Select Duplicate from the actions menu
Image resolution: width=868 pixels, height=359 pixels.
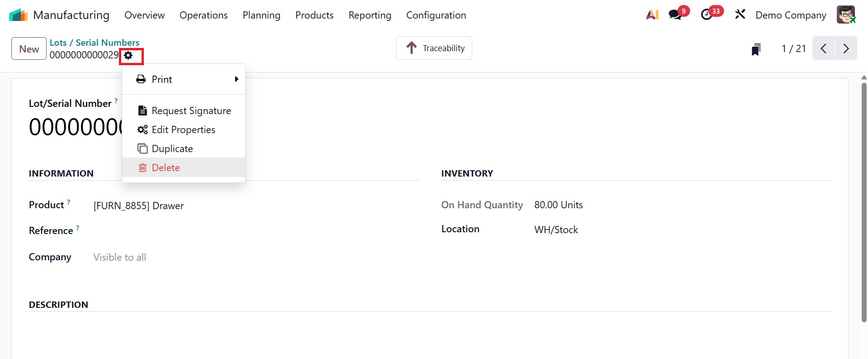(x=172, y=148)
